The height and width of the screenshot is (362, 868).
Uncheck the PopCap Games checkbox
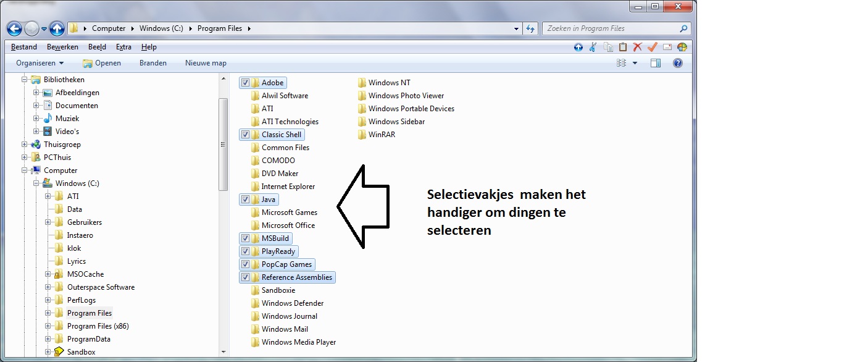[x=245, y=264]
